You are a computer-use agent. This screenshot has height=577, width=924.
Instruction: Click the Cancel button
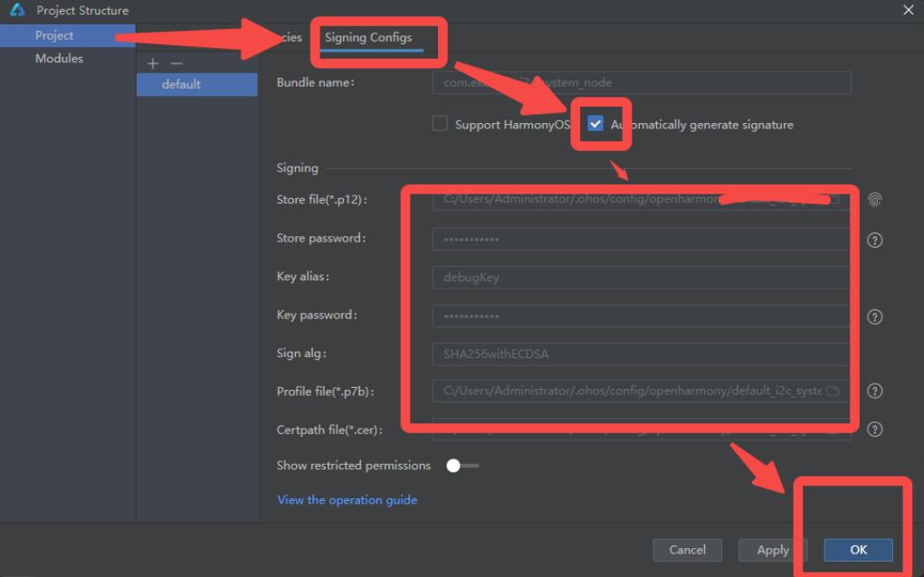point(687,550)
